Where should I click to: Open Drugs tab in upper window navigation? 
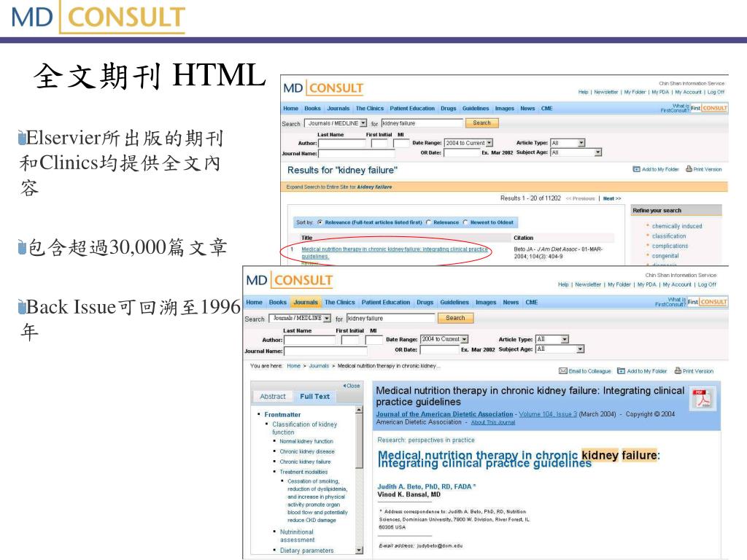(x=449, y=109)
